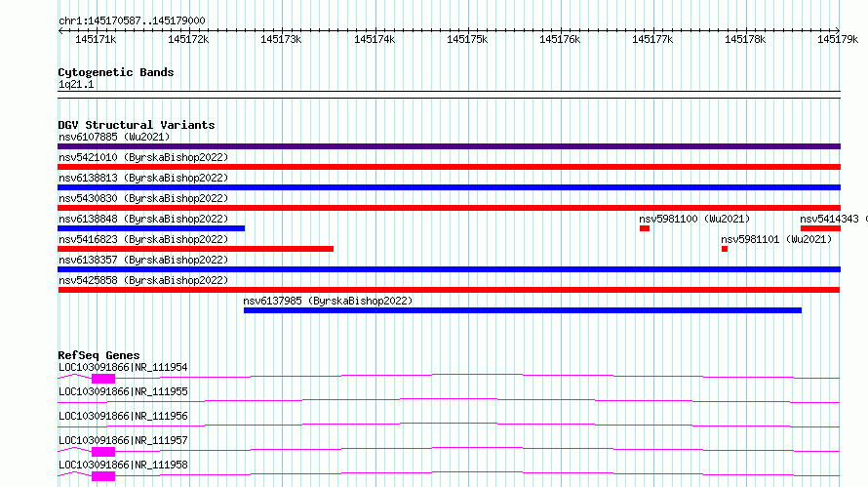The height and width of the screenshot is (487, 868).
Task: Open variant label nsv5425858 (ByrskaBishop2022)
Action: click(x=143, y=280)
